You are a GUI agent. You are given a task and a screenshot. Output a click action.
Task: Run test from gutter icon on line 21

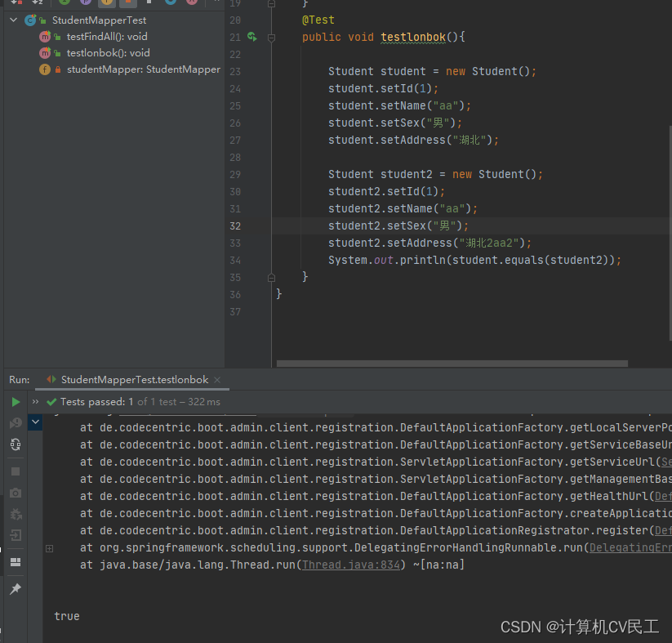click(252, 37)
